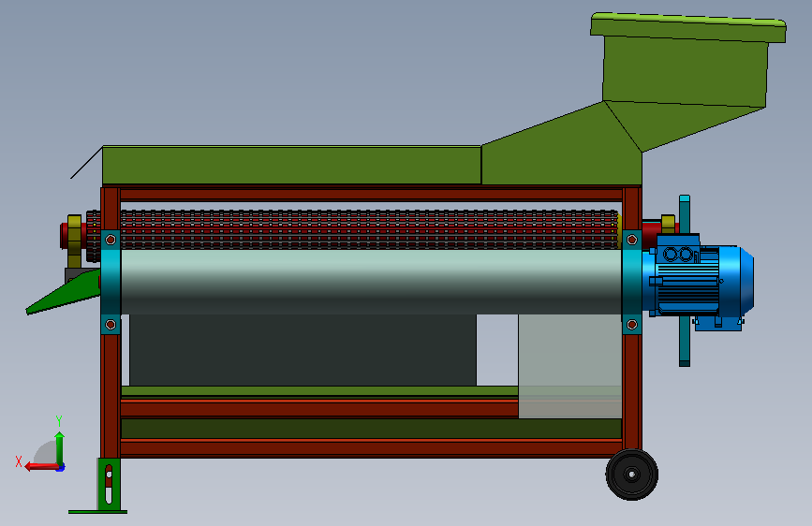
Task: Pick the upper-right bracket bolt
Action: tap(632, 240)
